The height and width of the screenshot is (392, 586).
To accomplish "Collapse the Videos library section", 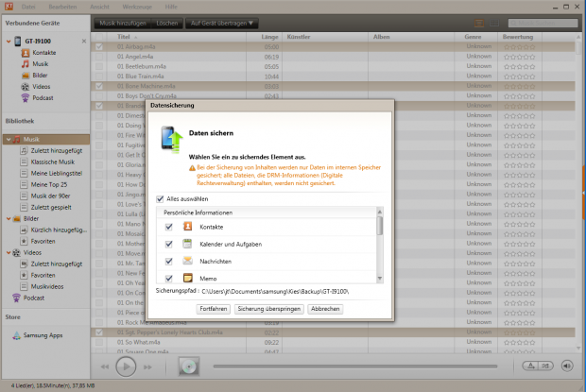I will (x=9, y=253).
